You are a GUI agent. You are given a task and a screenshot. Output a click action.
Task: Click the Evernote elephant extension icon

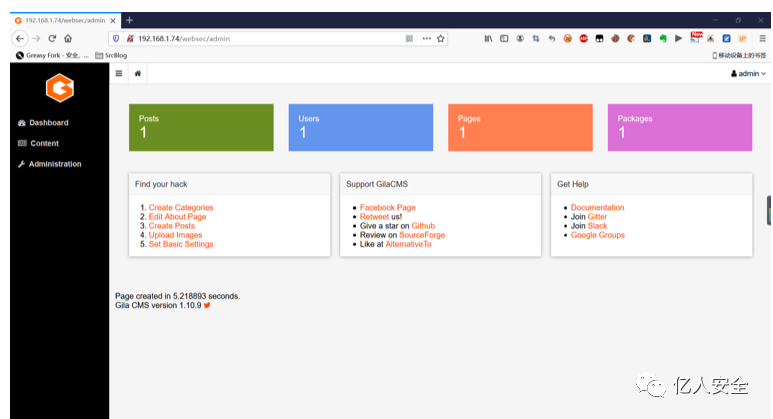click(x=663, y=38)
